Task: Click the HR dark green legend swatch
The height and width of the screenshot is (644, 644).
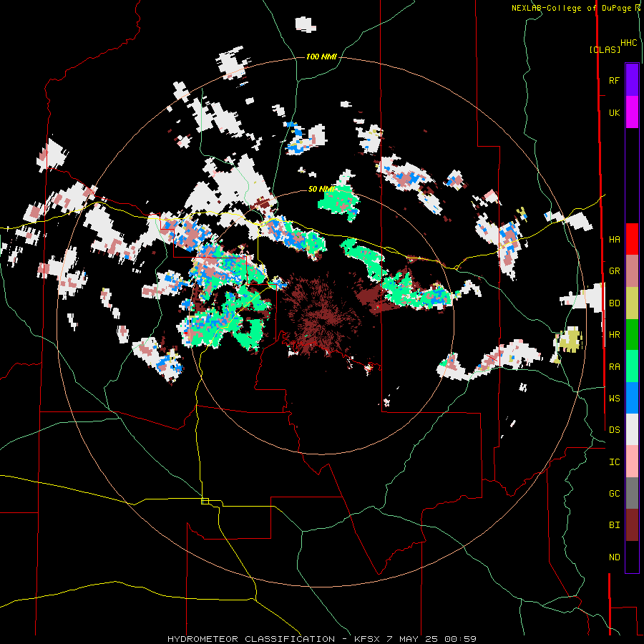Action: coord(632,334)
